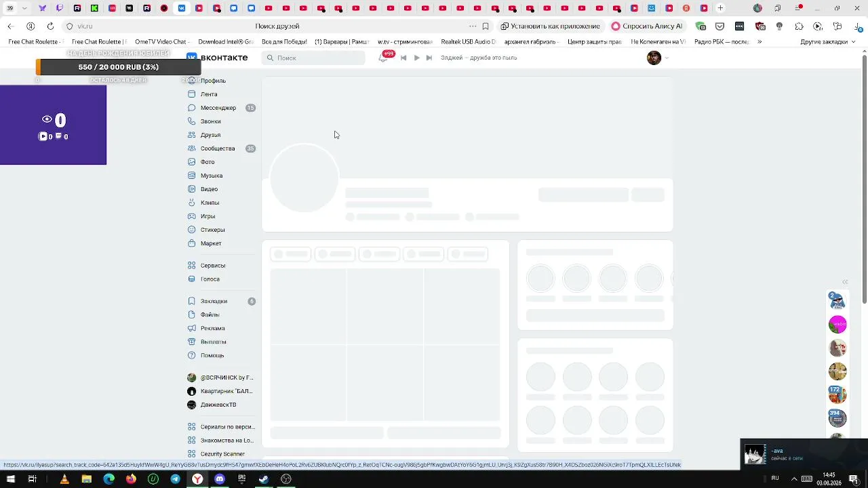The height and width of the screenshot is (488, 868).
Task: Click the Стикеры icon
Action: [192, 230]
